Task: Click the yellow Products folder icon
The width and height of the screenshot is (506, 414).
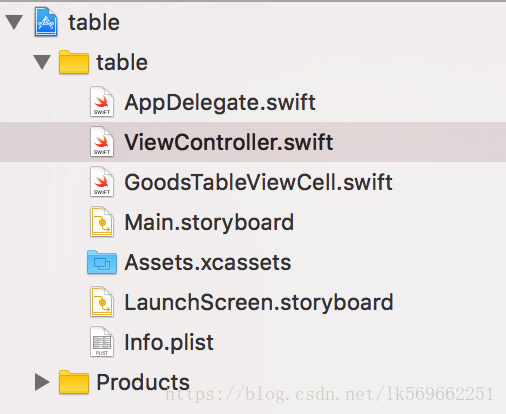Action: [x=74, y=382]
